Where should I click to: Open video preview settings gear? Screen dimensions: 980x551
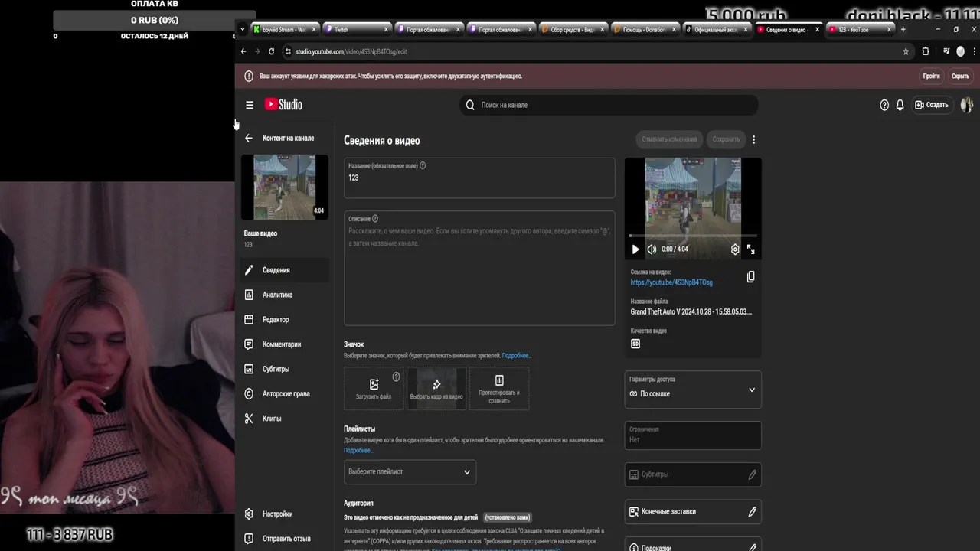pyautogui.click(x=735, y=249)
